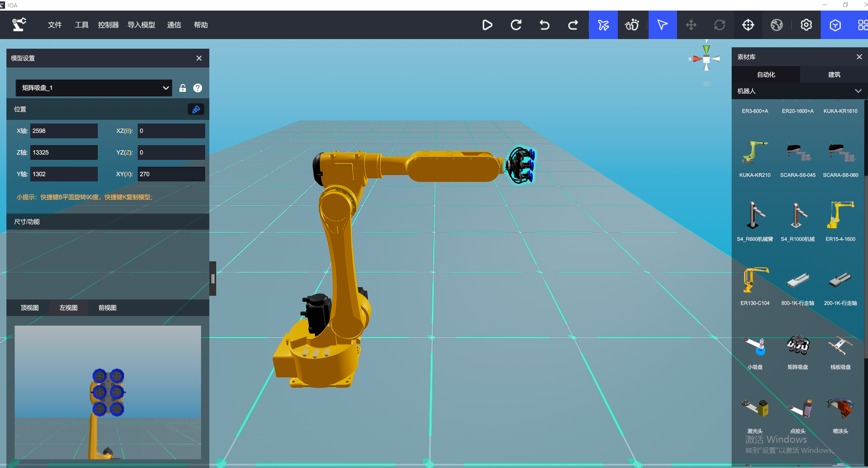This screenshot has height=468, width=868.
Task: Pick the KUKA-KR210 robot model
Action: [x=755, y=158]
